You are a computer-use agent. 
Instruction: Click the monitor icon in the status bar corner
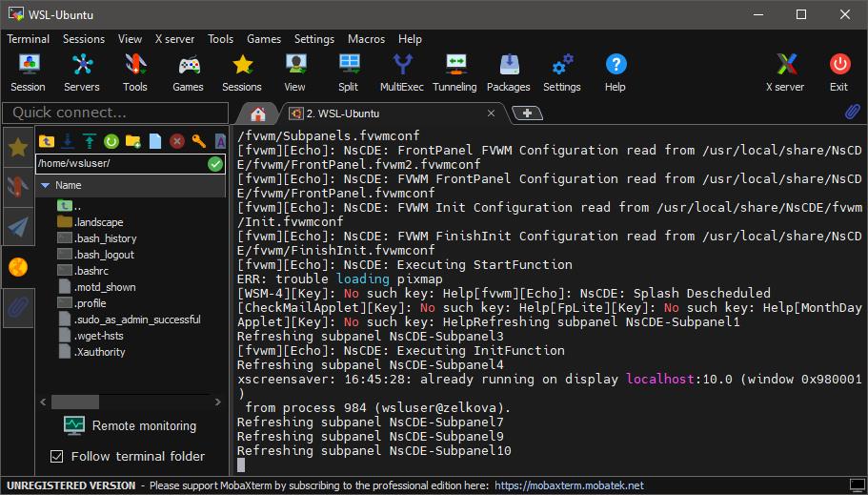coord(857,485)
